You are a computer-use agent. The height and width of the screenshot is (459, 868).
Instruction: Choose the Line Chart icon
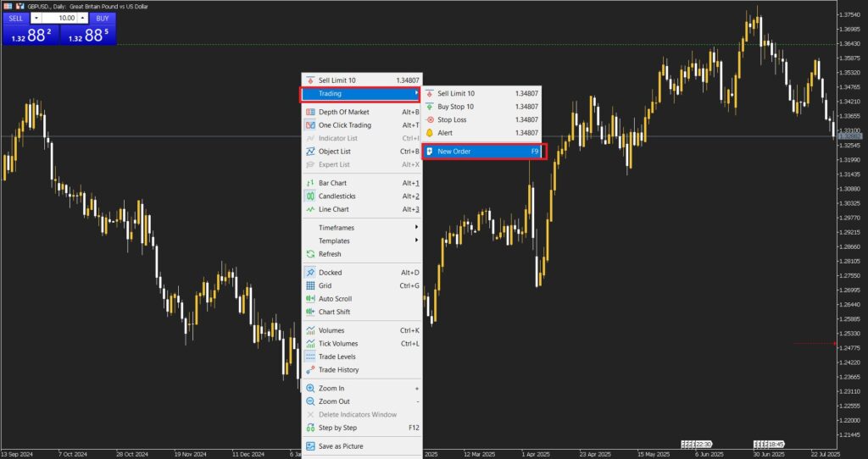tap(310, 209)
